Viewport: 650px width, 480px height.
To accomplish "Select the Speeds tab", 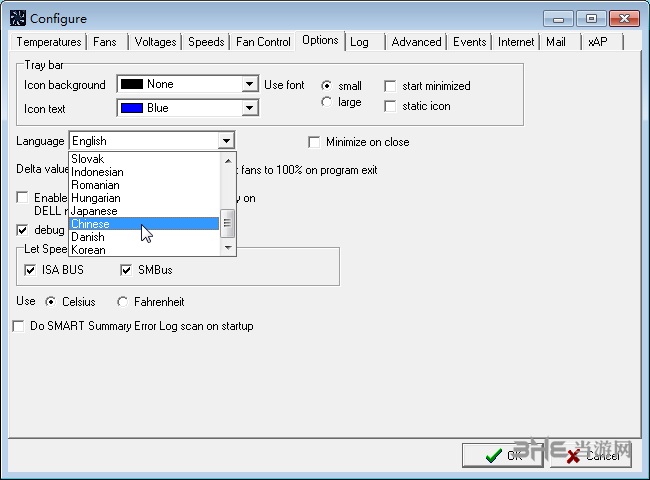I will [x=206, y=42].
